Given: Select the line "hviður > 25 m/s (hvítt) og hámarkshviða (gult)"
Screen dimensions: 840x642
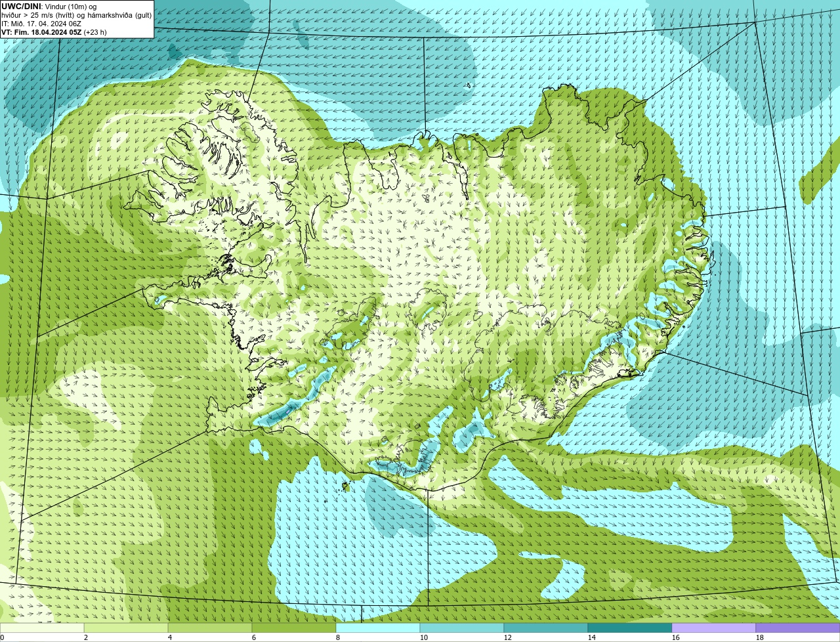Looking at the screenshot, I should [76, 14].
